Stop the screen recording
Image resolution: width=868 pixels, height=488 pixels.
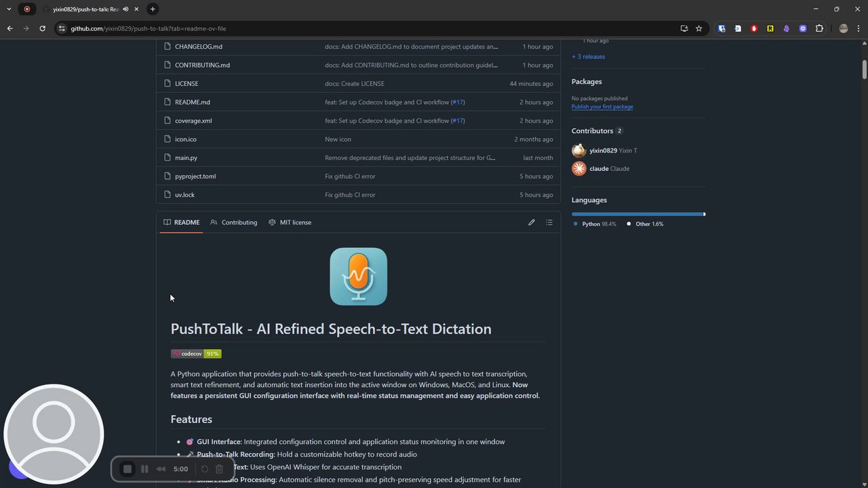click(127, 469)
